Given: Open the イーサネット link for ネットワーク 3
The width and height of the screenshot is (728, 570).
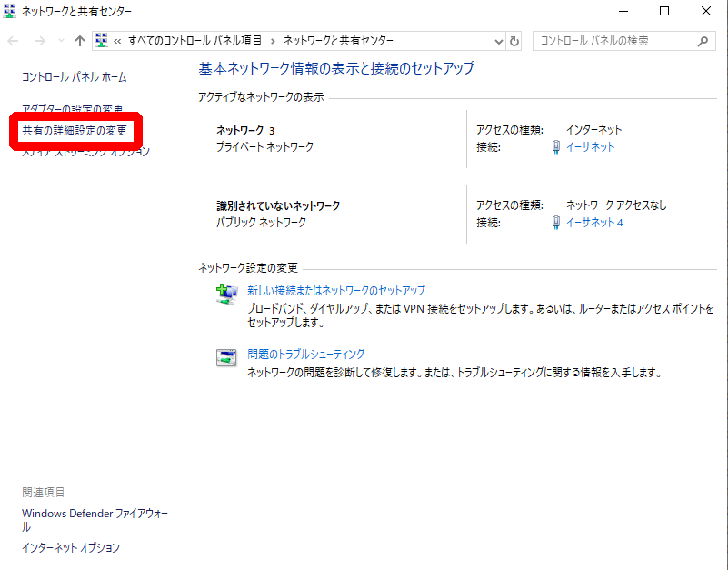Looking at the screenshot, I should click(x=590, y=146).
